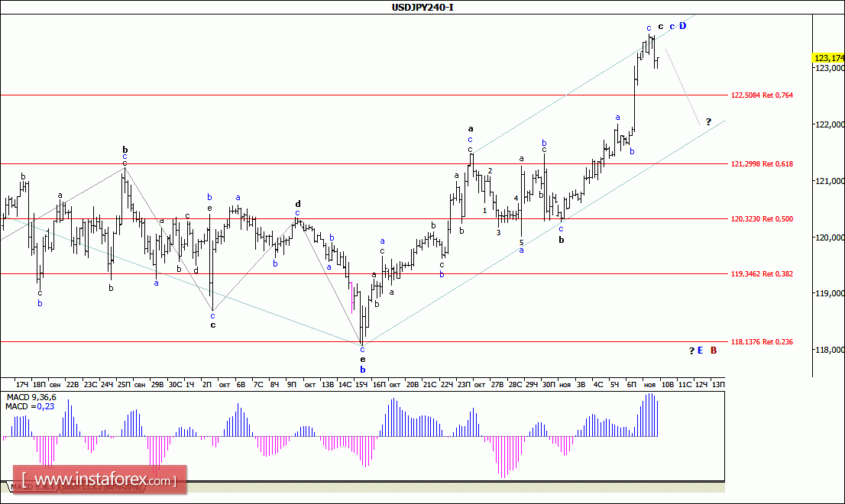The width and height of the screenshot is (845, 504).
Task: Click the USDJPY240-I chart title
Action: pyautogui.click(x=422, y=7)
